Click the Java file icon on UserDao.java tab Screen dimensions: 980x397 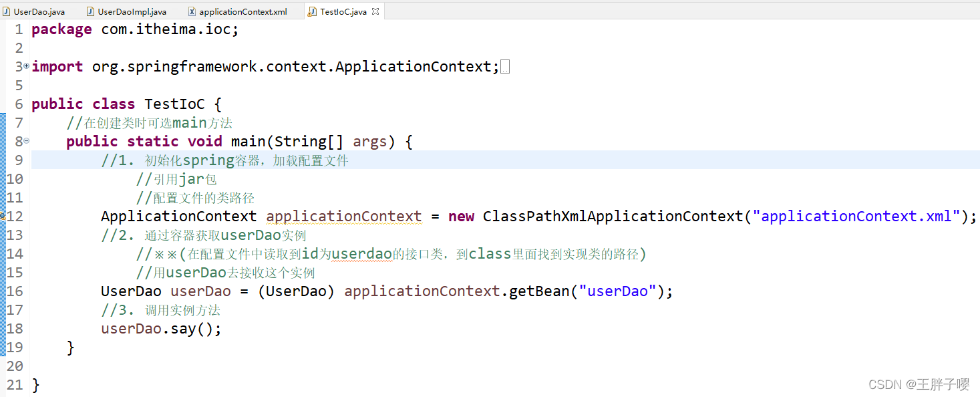[7, 11]
